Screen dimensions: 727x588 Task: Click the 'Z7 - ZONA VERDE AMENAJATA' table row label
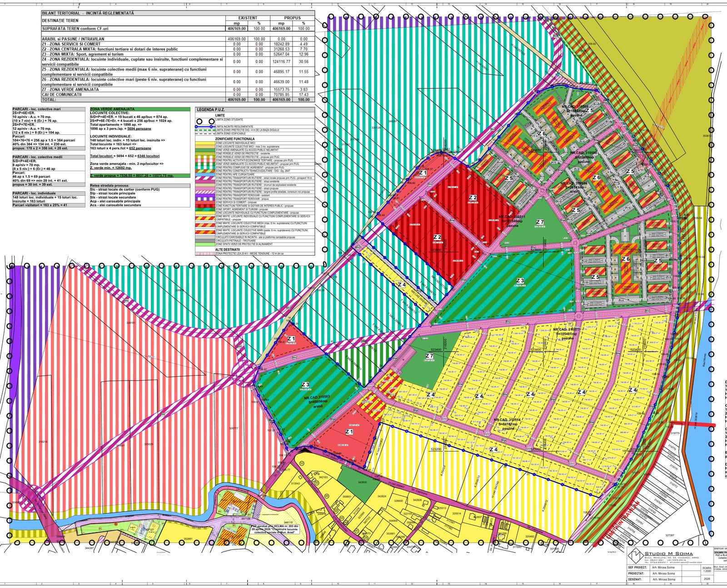click(x=70, y=89)
